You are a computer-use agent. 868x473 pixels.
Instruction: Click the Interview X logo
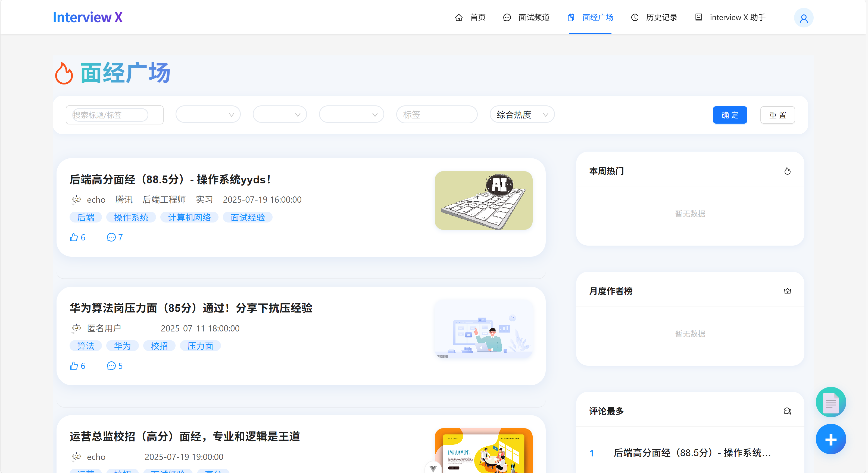pyautogui.click(x=88, y=17)
